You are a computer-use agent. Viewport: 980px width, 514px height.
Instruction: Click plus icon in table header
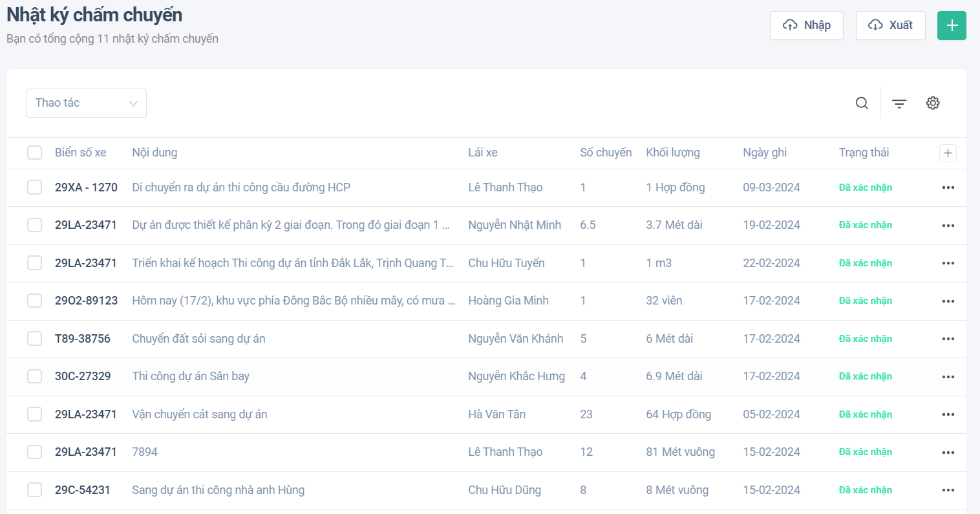(x=948, y=153)
